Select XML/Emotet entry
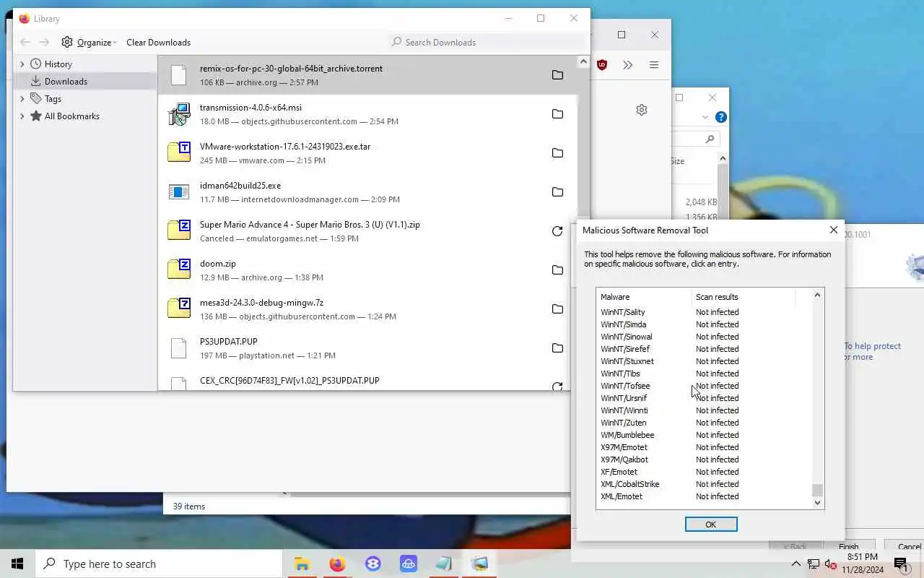 coord(622,496)
